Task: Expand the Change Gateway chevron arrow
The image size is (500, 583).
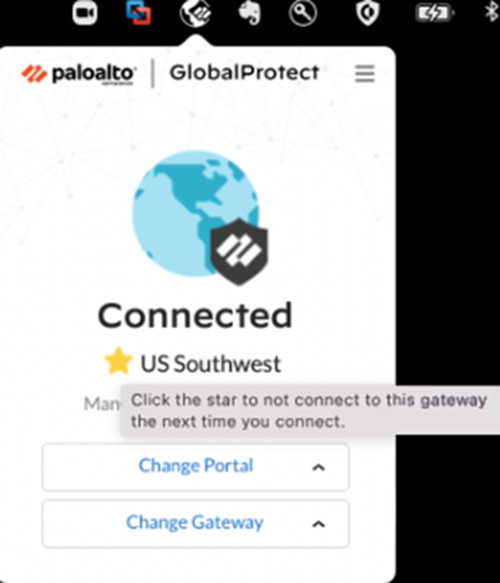Action: 318,524
